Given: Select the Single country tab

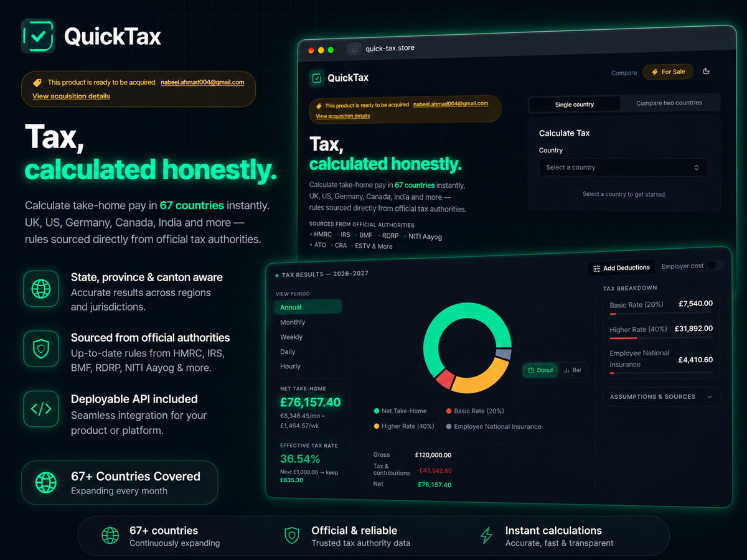Looking at the screenshot, I should (575, 105).
